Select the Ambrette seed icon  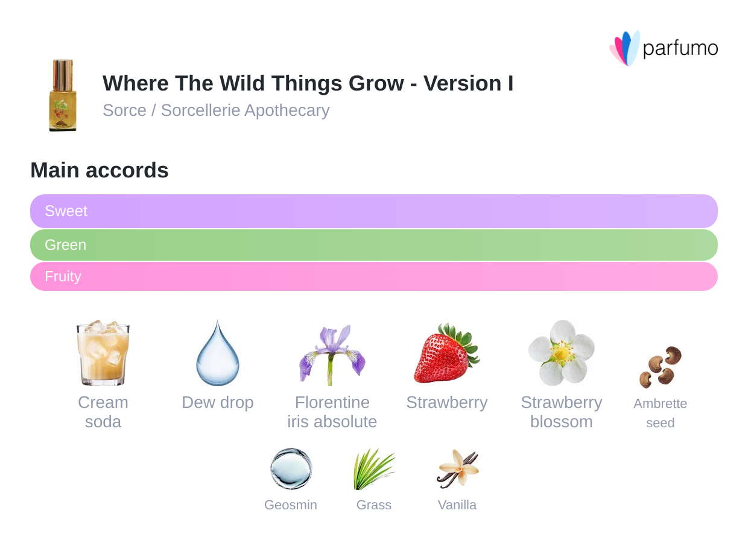[x=661, y=366]
